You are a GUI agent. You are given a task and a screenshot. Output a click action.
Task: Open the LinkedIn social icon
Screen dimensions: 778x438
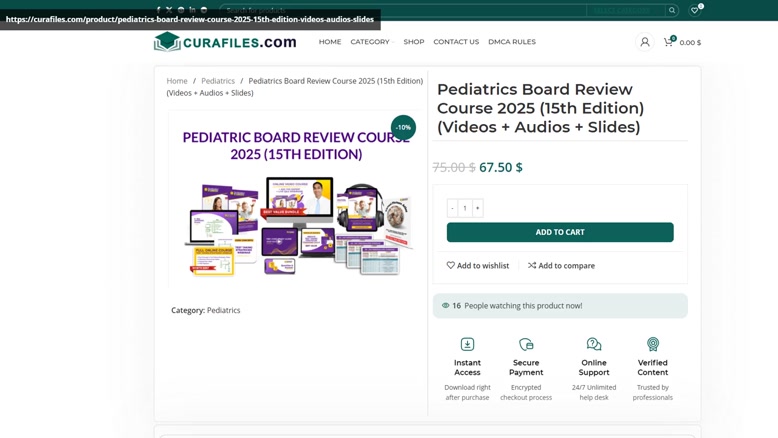192,10
